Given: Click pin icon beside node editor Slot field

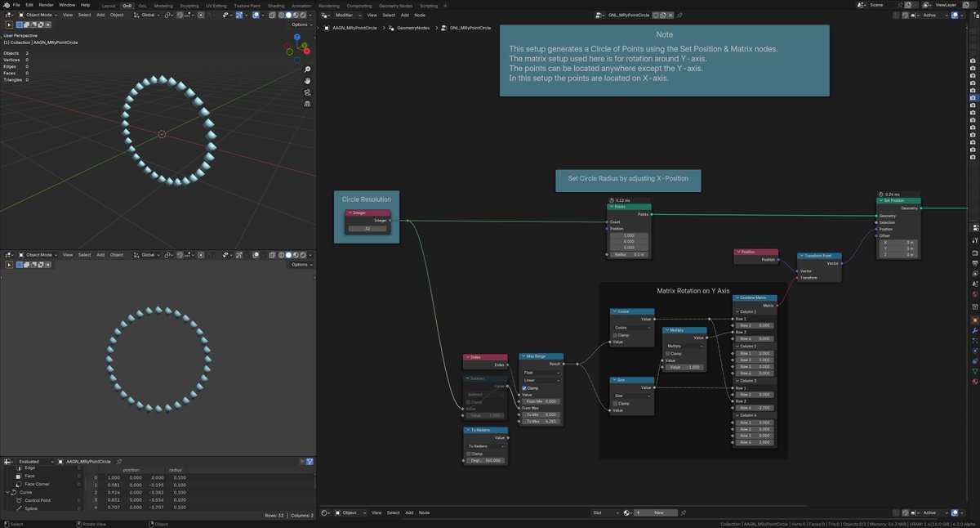Looking at the screenshot, I should tap(684, 512).
